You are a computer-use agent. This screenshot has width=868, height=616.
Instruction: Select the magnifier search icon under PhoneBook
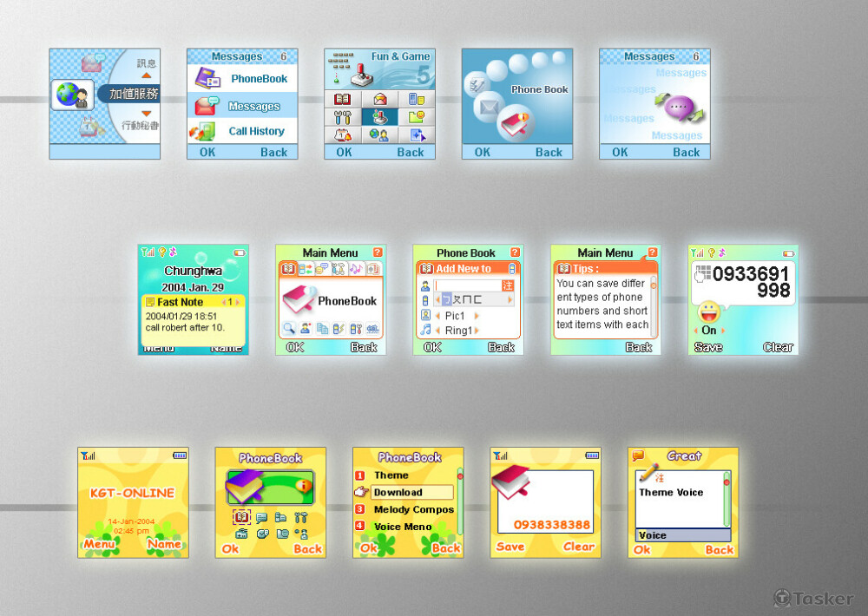(x=288, y=328)
